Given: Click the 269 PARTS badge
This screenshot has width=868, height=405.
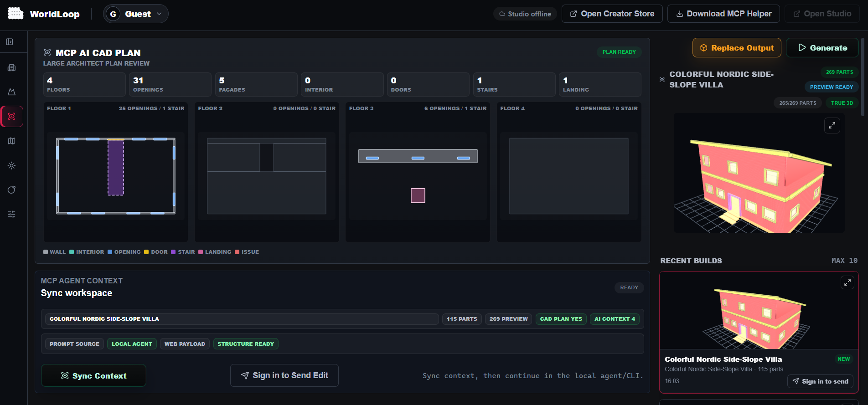Looking at the screenshot, I should pos(840,72).
